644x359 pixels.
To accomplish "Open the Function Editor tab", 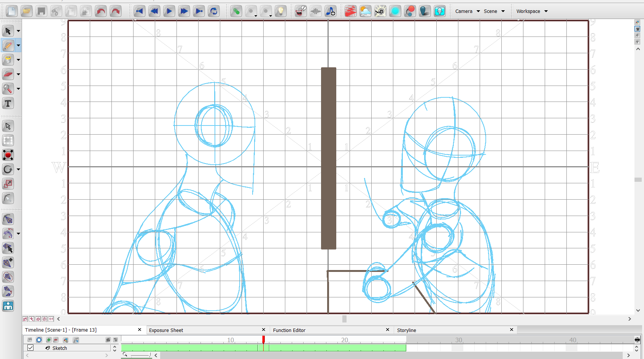I will 289,330.
